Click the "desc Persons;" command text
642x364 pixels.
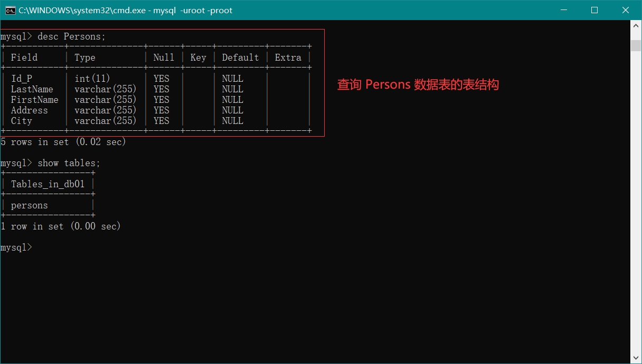tap(71, 36)
